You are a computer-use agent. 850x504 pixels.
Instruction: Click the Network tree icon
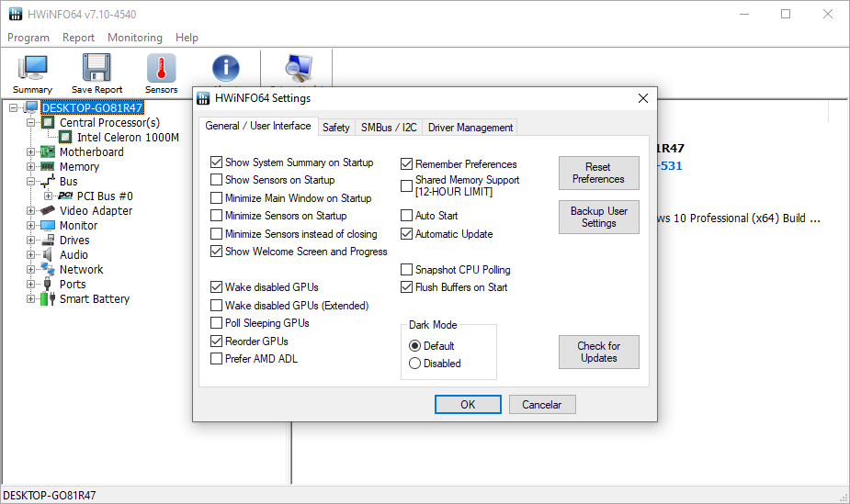point(48,268)
